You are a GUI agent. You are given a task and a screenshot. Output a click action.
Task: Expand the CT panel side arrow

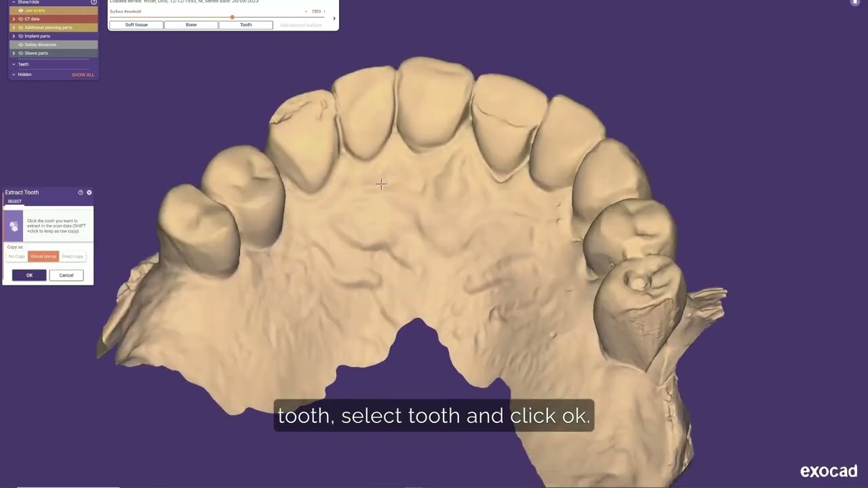point(334,18)
